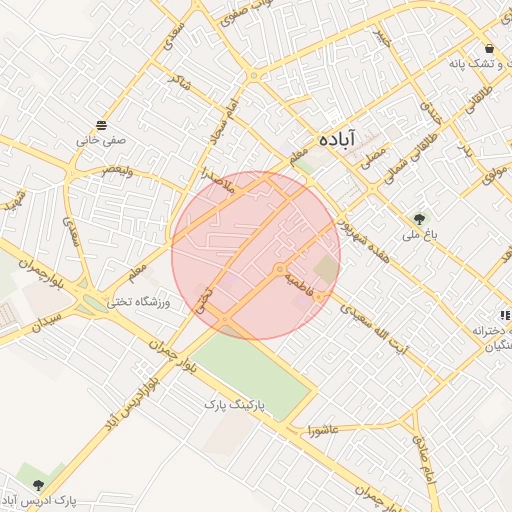Click the ملاصدرا street label
Screen dimensions: 512x512
coord(218,181)
